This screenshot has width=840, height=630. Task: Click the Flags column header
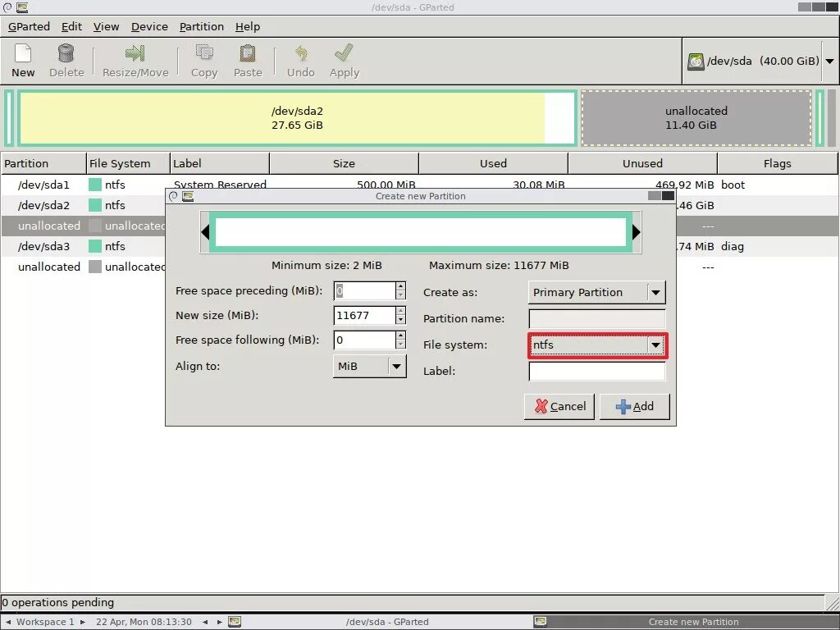pyautogui.click(x=778, y=163)
